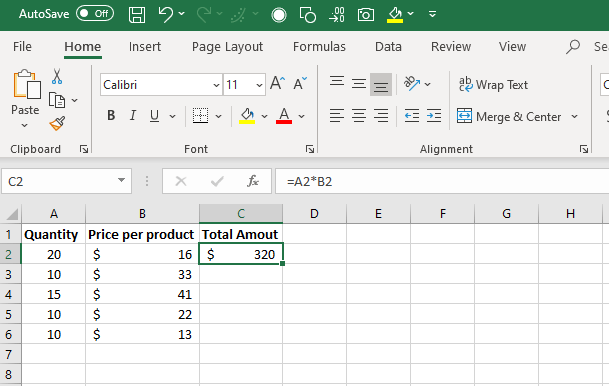This screenshot has height=386, width=609.
Task: Click Increase Font Size icon
Action: (x=278, y=84)
